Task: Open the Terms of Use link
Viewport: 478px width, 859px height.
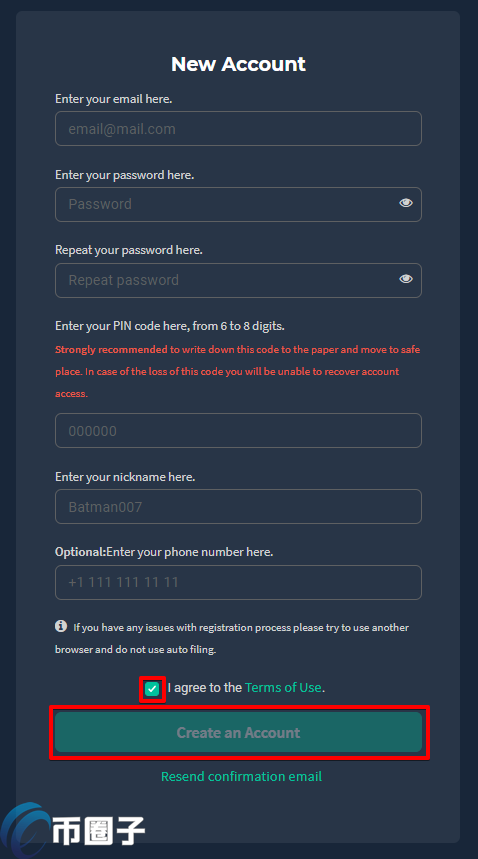Action: 283,688
